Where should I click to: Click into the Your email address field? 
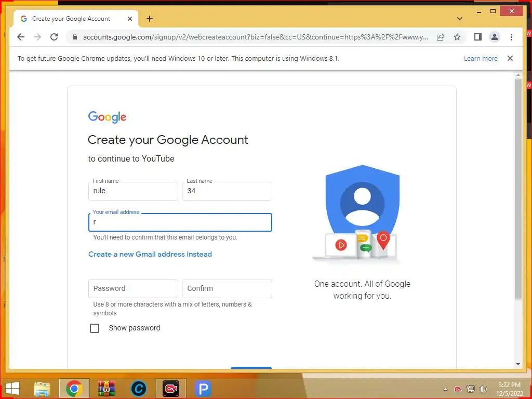[x=180, y=222]
